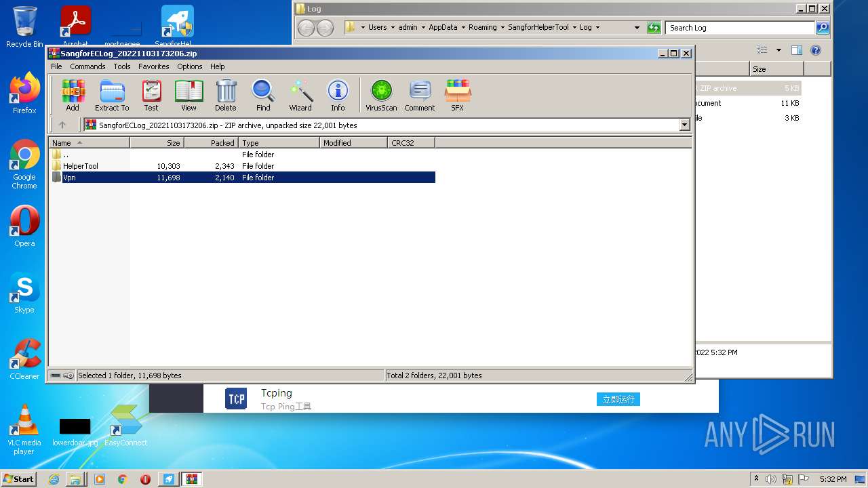This screenshot has width=868, height=488.
Task: Click Opera icon in taskbar
Action: [x=145, y=479]
